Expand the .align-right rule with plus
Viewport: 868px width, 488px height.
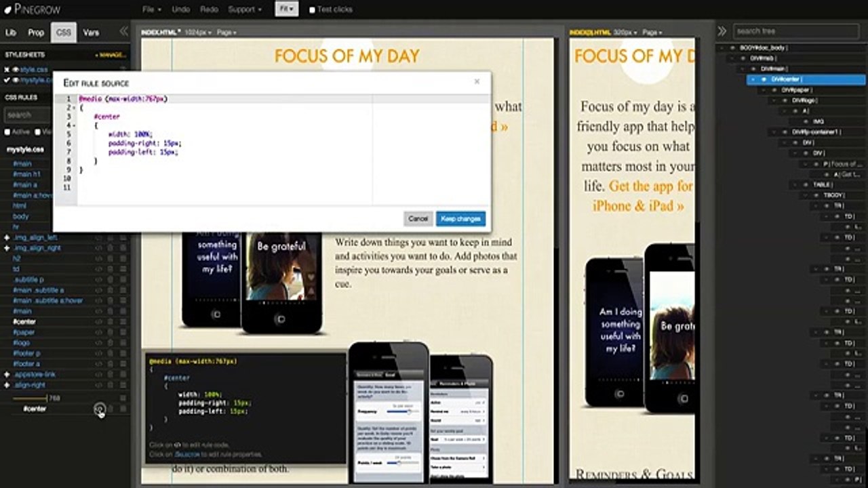[x=7, y=385]
